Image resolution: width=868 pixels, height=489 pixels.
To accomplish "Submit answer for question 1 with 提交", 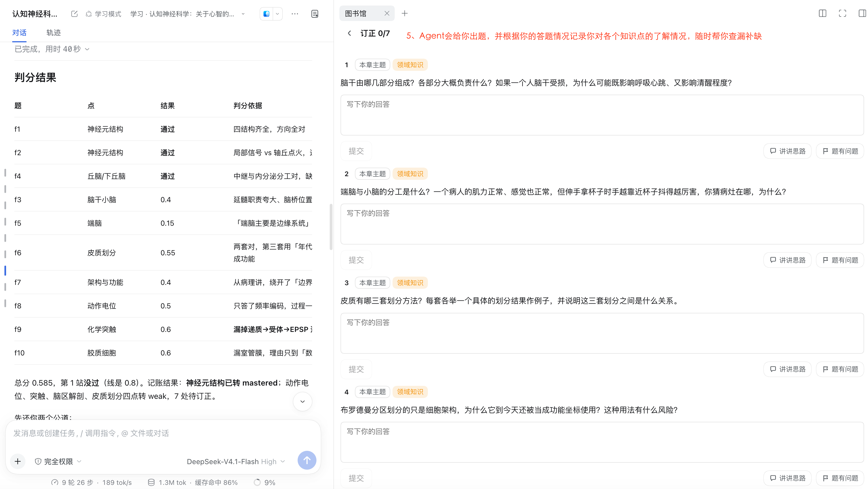I will point(356,151).
